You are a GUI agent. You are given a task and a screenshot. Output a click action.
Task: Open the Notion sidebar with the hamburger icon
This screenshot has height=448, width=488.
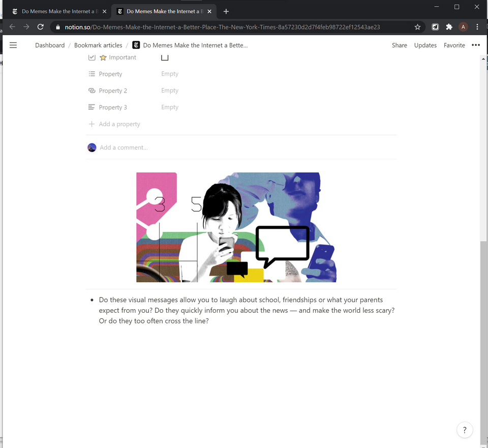click(13, 45)
